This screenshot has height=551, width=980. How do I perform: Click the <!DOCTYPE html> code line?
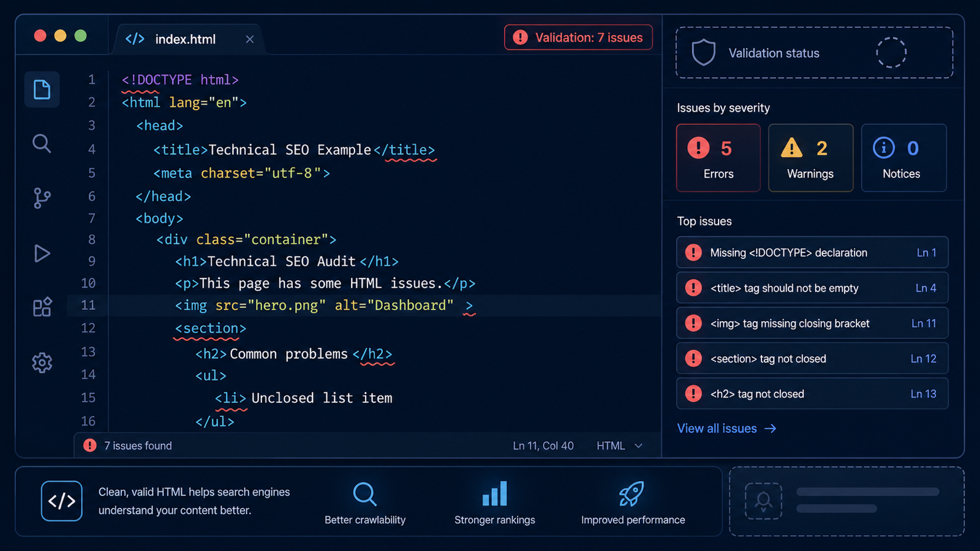(180, 80)
